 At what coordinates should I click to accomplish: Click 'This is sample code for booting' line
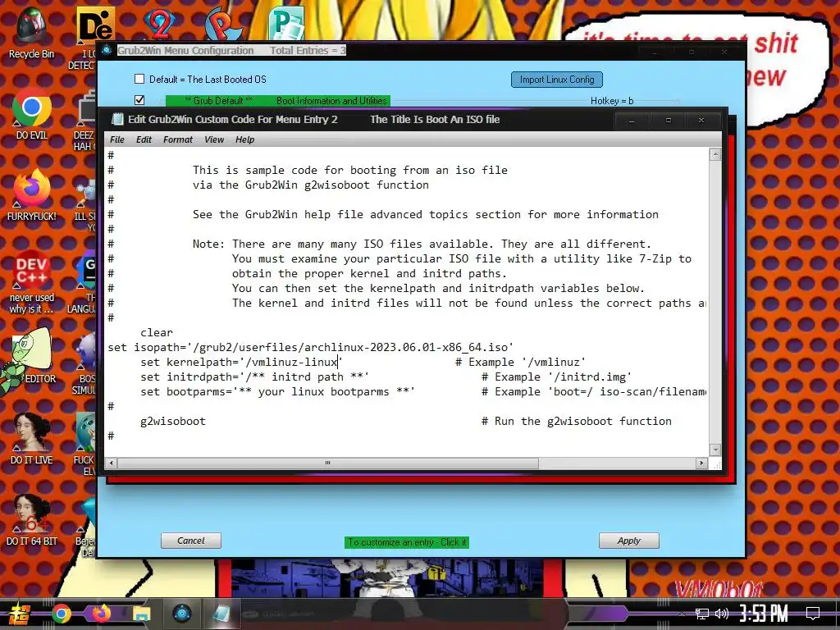(349, 171)
